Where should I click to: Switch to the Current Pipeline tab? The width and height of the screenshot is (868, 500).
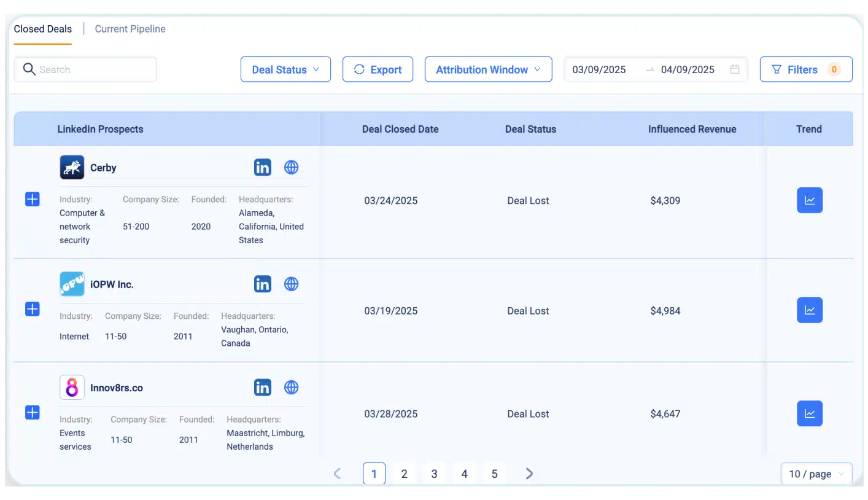(130, 29)
